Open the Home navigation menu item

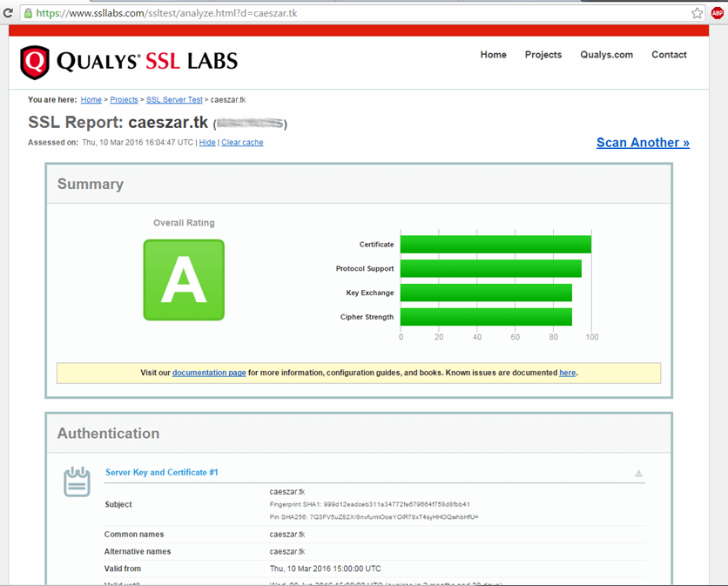[x=493, y=55]
